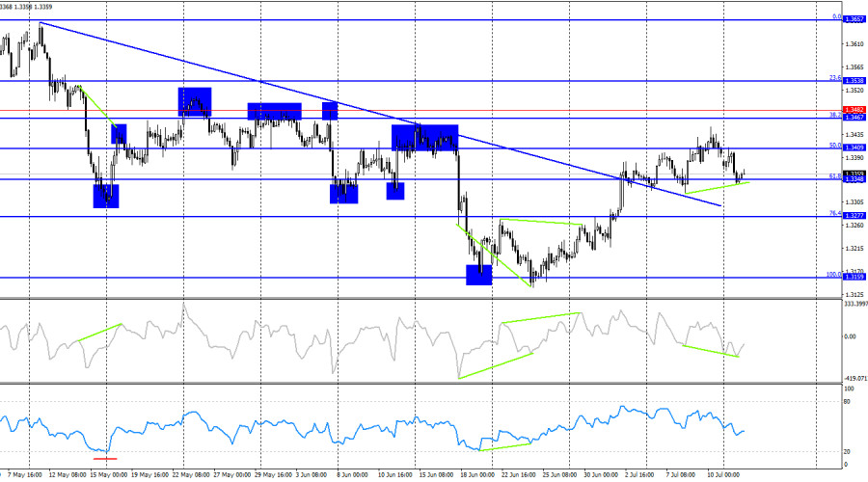Click the '22 May 08:00' date label
This screenshot has width=868, height=482.
pos(191,475)
